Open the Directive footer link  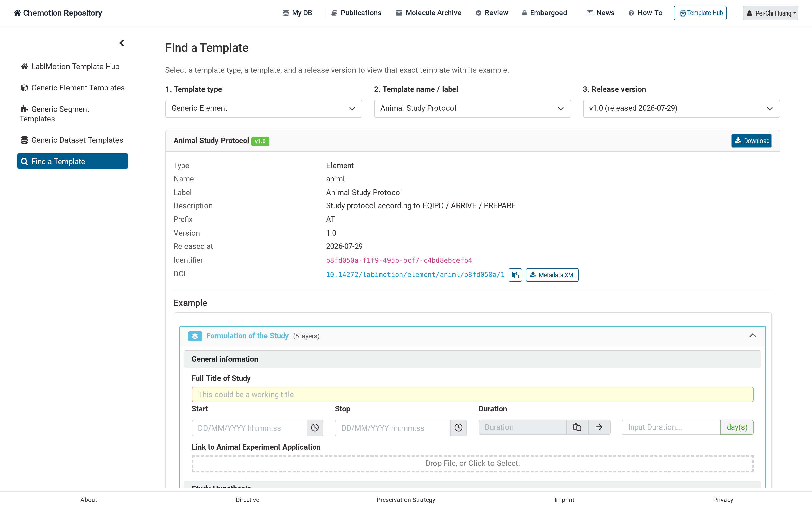(x=247, y=500)
